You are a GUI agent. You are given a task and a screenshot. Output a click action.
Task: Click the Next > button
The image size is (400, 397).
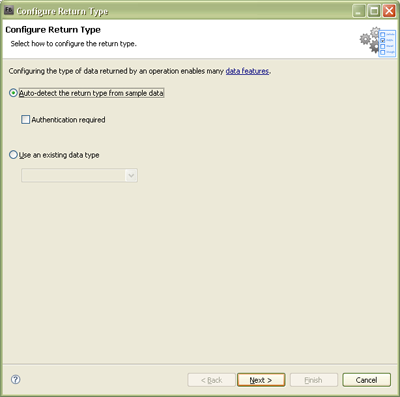click(261, 380)
